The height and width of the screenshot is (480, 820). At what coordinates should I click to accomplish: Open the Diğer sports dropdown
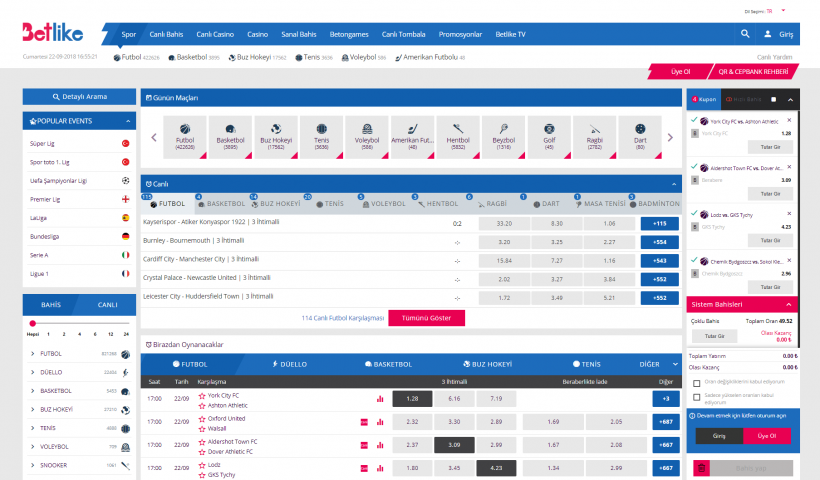658,364
